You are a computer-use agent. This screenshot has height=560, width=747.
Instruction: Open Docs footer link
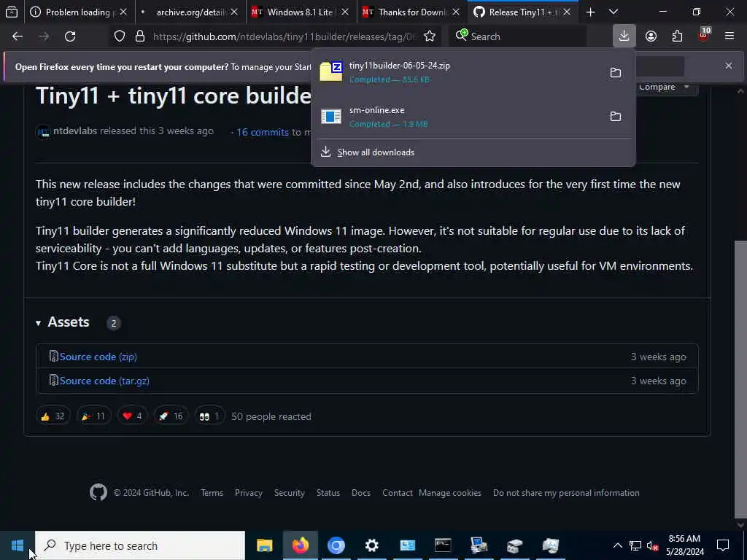click(x=361, y=493)
